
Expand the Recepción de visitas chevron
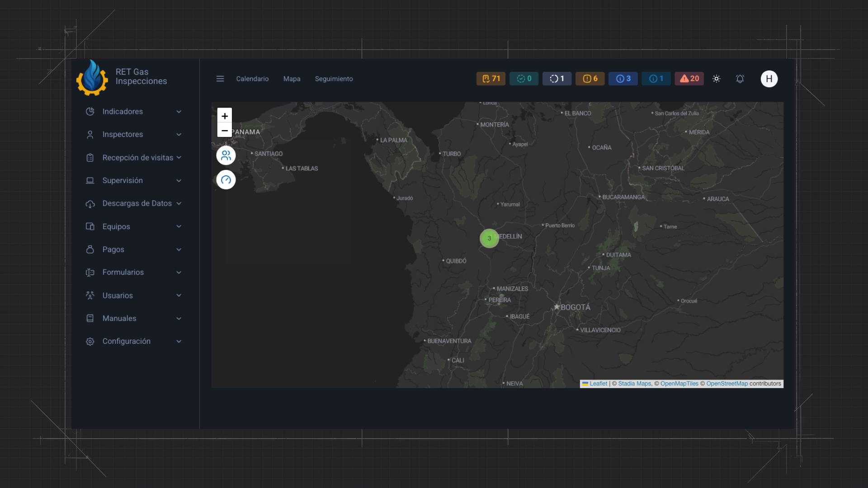[x=179, y=157]
